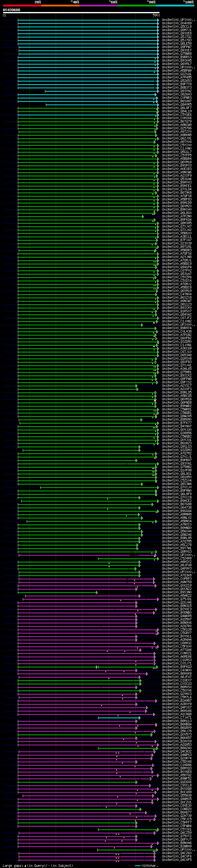Select UniRef100_C5Z4R8 label
The image size is (197, 868).
177,558
